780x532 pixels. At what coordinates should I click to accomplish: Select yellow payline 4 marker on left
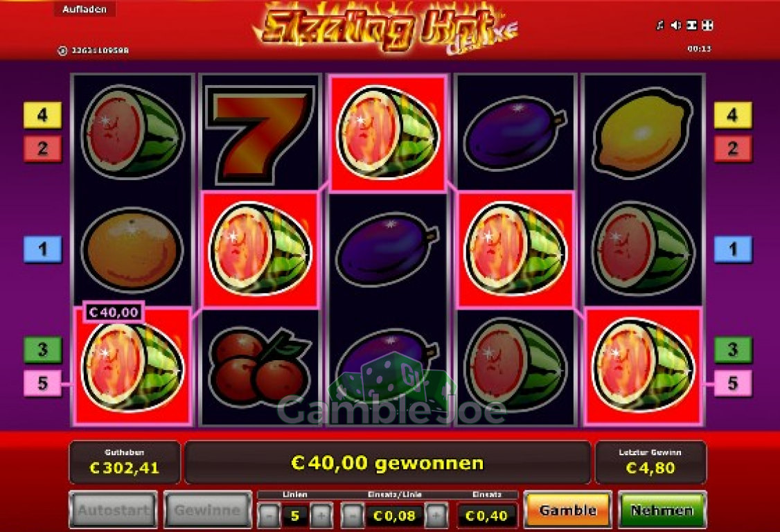43,115
